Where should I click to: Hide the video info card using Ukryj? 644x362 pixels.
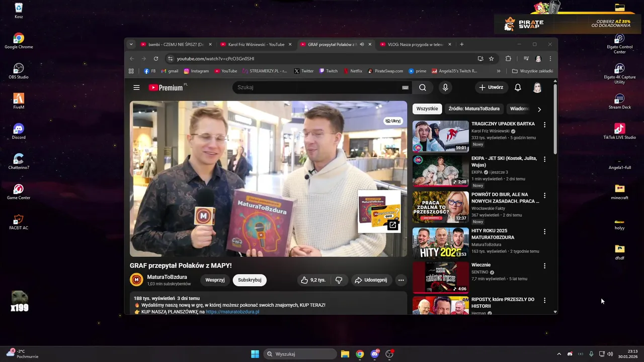[393, 121]
